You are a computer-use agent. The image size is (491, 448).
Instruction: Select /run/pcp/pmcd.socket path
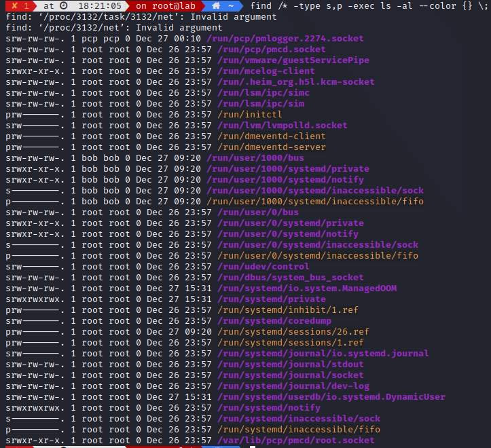pos(272,49)
